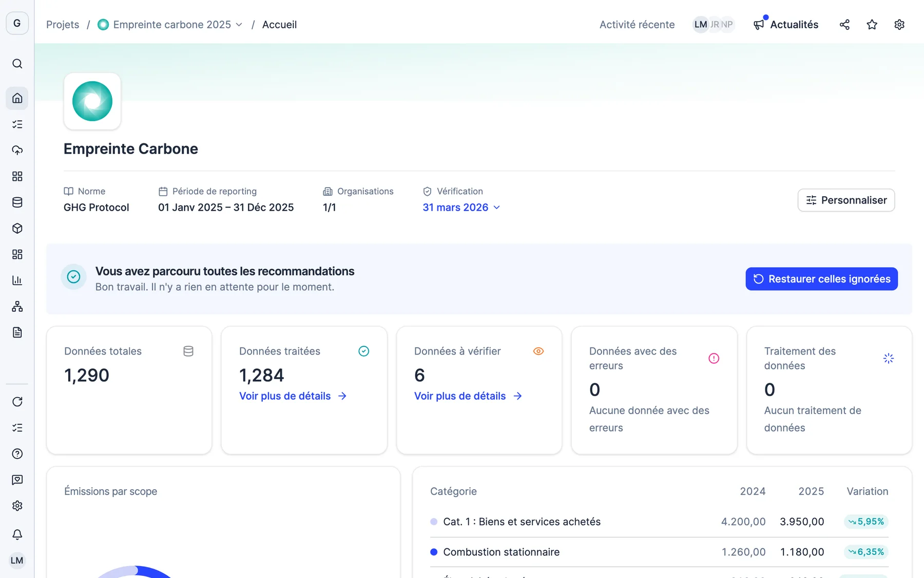Click the organization hierarchy icon in sidebar
Screen dimensions: 924x578
[x=17, y=307]
